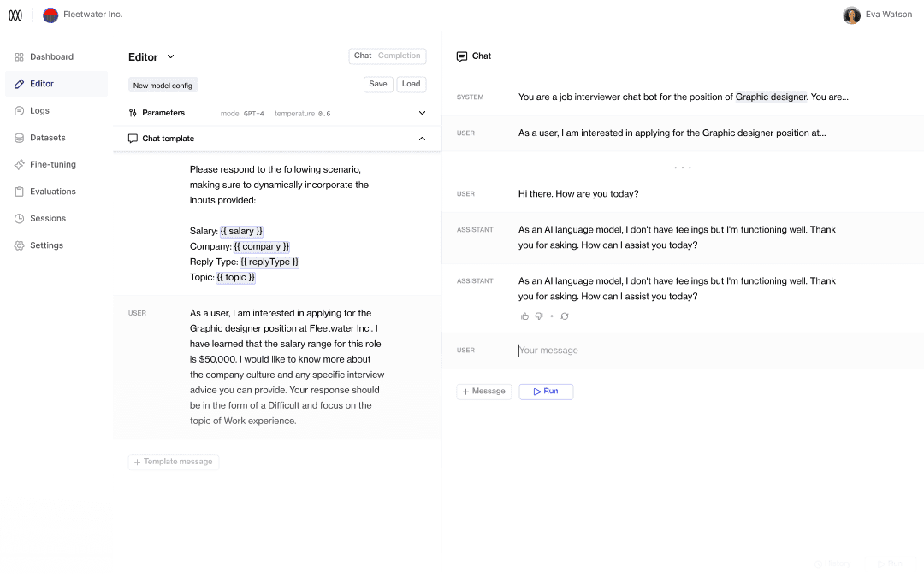Expand the Parameters section
The image size is (924, 578).
click(422, 112)
